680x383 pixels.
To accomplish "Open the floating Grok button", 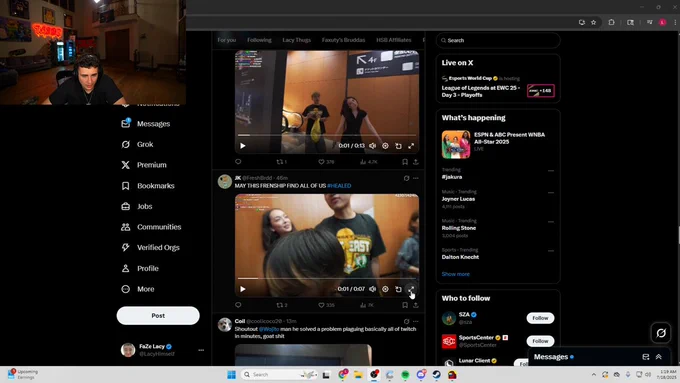I will click(x=661, y=333).
